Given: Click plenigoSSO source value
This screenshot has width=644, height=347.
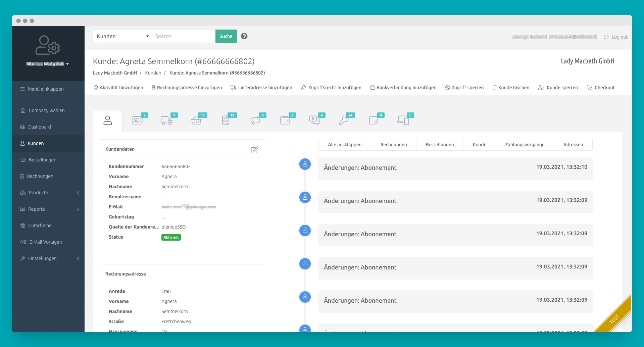Looking at the screenshot, I should (174, 227).
